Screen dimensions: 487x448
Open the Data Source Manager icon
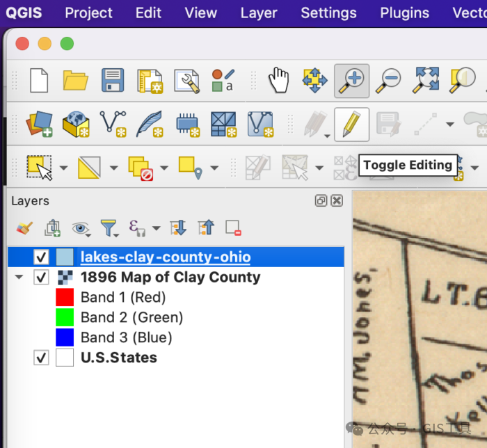point(40,125)
